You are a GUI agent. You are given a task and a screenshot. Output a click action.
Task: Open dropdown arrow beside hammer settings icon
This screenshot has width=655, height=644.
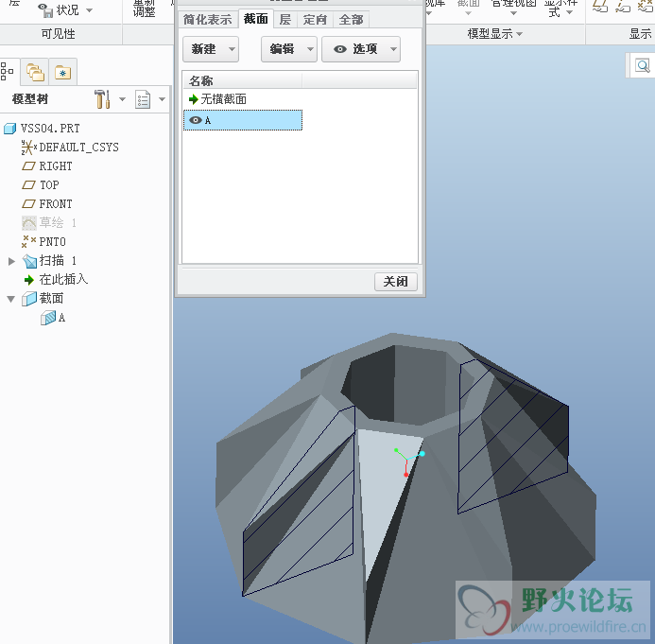[122, 99]
